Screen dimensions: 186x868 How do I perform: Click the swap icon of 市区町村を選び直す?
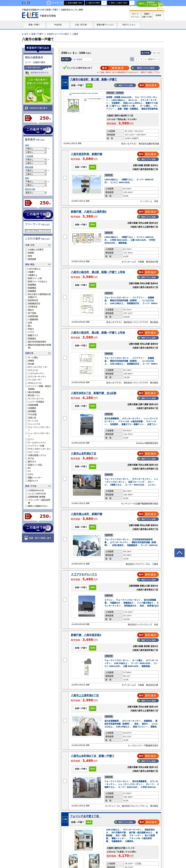click(x=26, y=108)
